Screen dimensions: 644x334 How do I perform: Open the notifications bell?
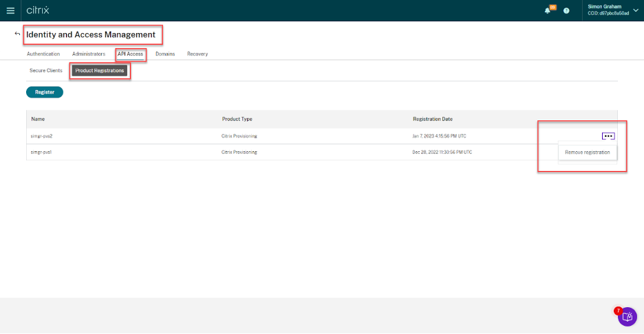(548, 10)
